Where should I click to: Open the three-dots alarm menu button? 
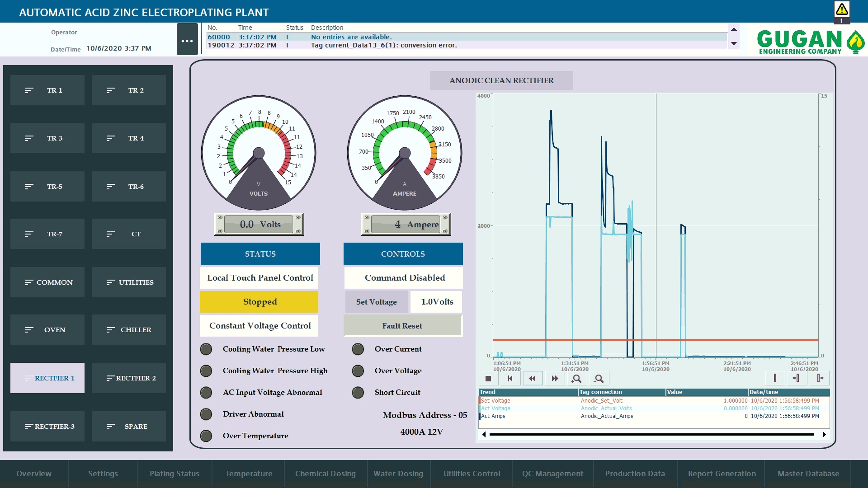coord(187,40)
